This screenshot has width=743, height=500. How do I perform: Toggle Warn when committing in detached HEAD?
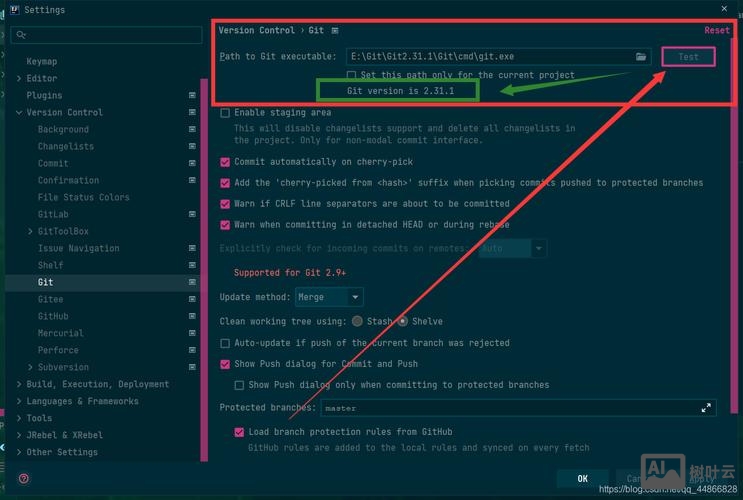point(225,225)
